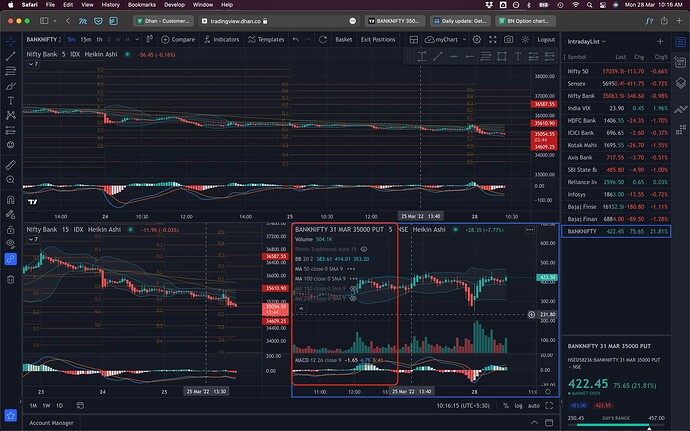The width and height of the screenshot is (690, 431).
Task: Select the brush drawing tool
Action: (11, 86)
